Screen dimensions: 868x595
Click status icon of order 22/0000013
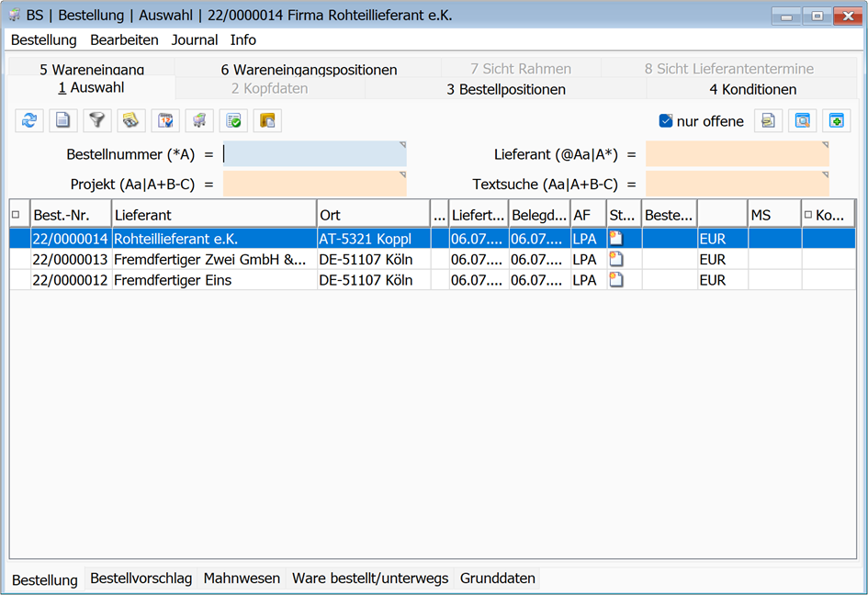pos(616,260)
